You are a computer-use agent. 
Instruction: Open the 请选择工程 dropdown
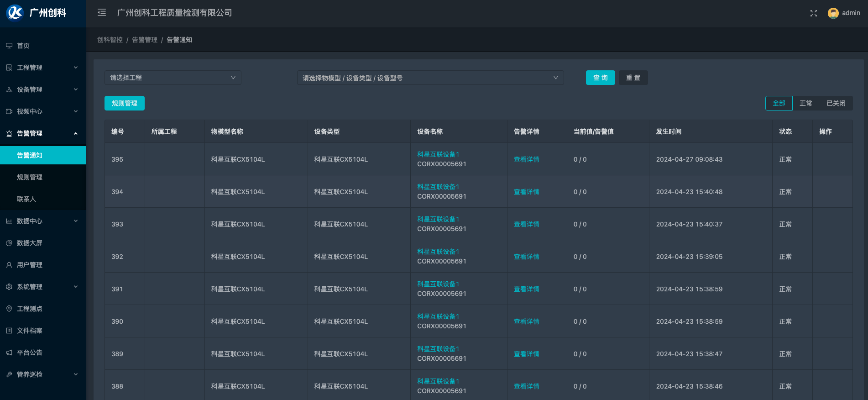(173, 78)
